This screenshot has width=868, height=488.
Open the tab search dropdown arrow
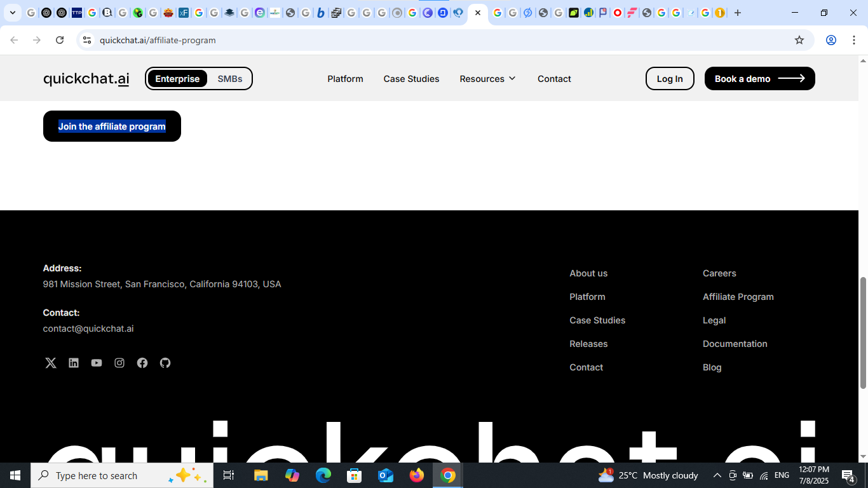(12, 13)
